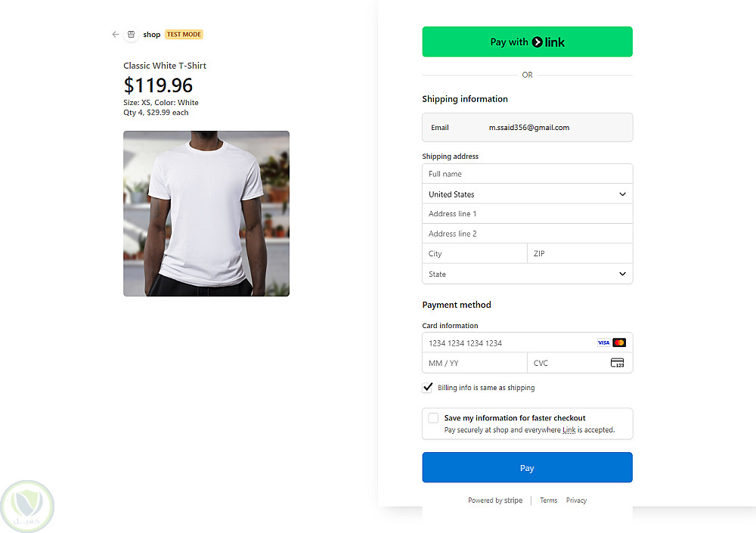Click the Full name field

point(527,174)
